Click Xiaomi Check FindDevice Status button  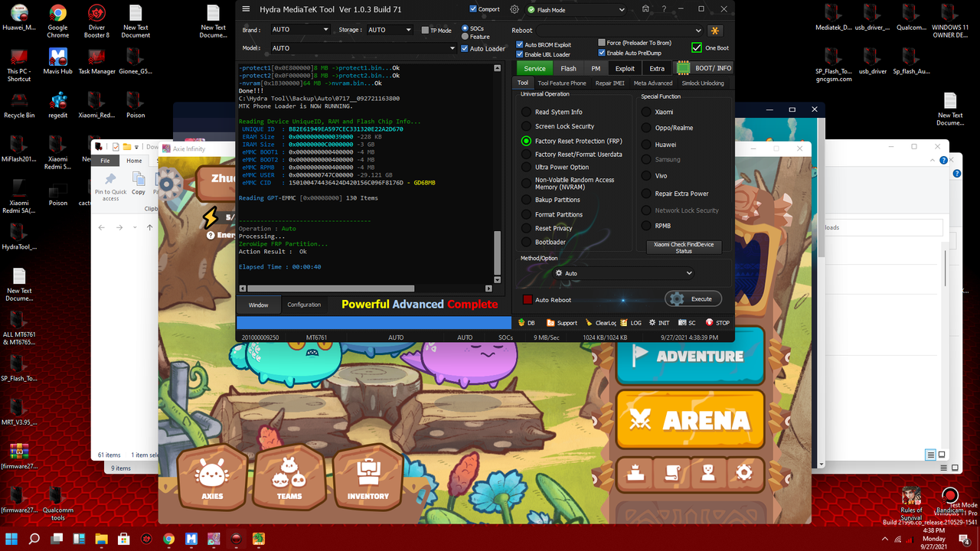[x=684, y=247]
